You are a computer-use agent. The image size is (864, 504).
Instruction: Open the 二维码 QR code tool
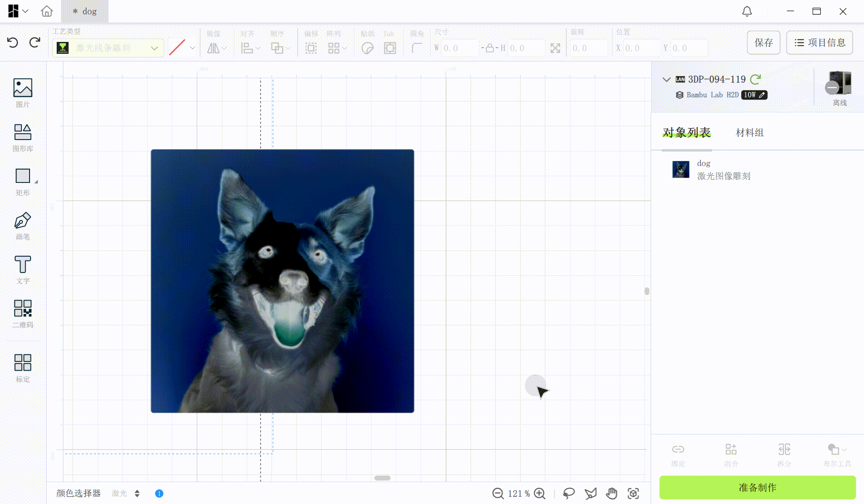[x=23, y=314]
